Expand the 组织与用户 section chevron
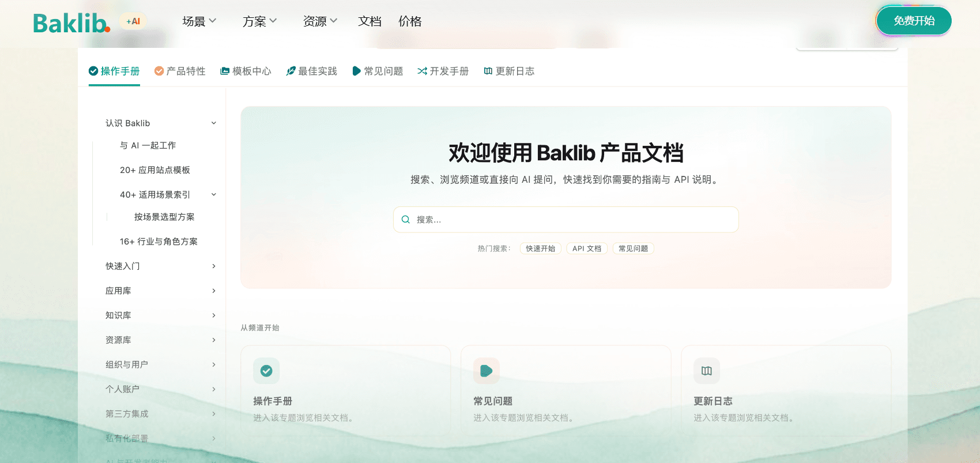980x463 pixels. click(x=214, y=365)
